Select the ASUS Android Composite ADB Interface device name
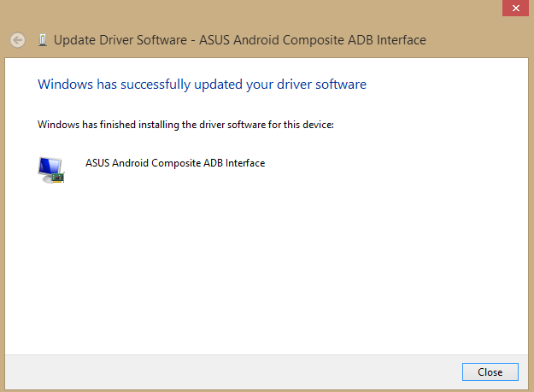This screenshot has height=392, width=534. tap(175, 163)
